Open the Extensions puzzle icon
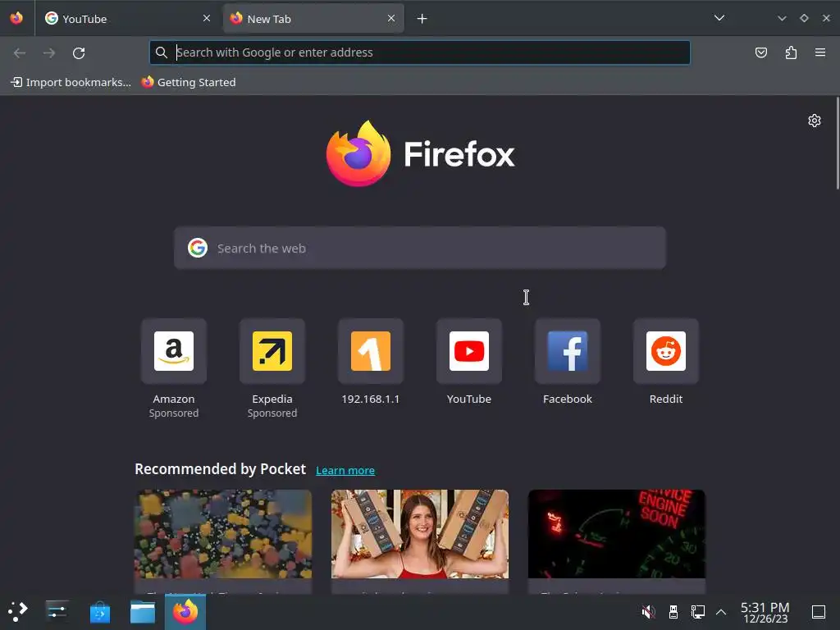 pyautogui.click(x=791, y=52)
